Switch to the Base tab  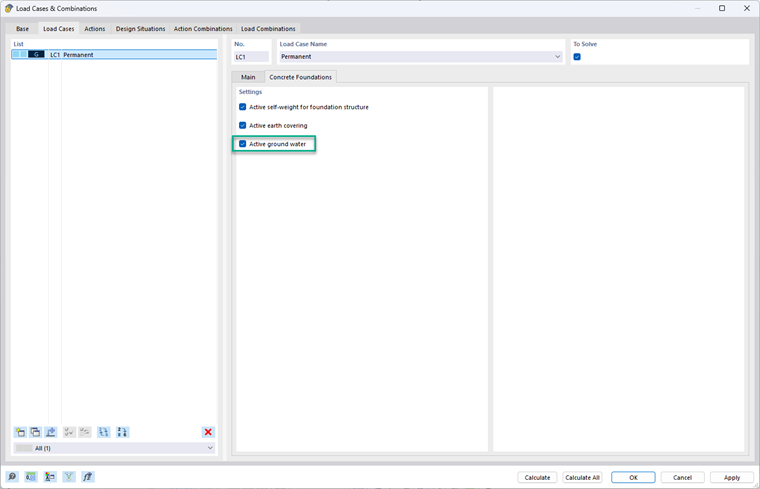point(22,29)
